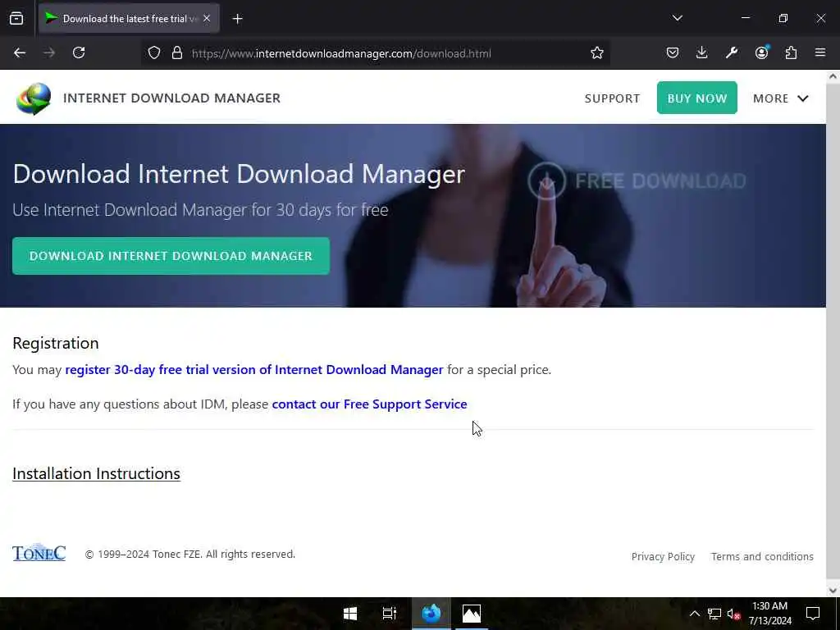840x630 pixels.
Task: Open the Firefox account icon
Action: (x=761, y=52)
